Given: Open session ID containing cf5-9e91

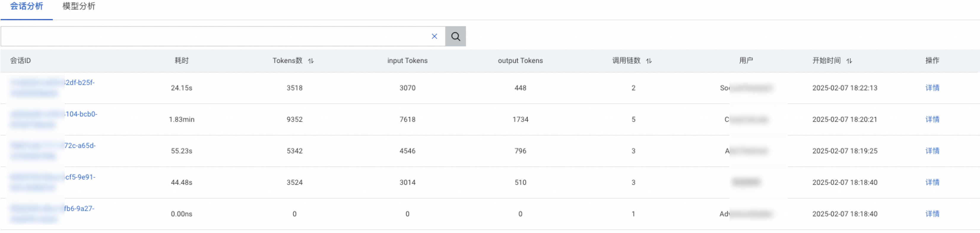Looking at the screenshot, I should pyautogui.click(x=80, y=177).
